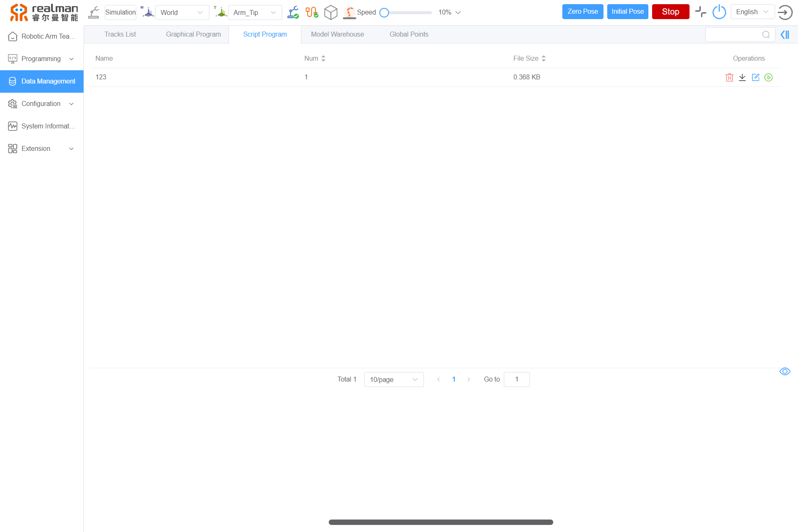
Task: Switch to the Tracks List tab
Action: point(120,34)
